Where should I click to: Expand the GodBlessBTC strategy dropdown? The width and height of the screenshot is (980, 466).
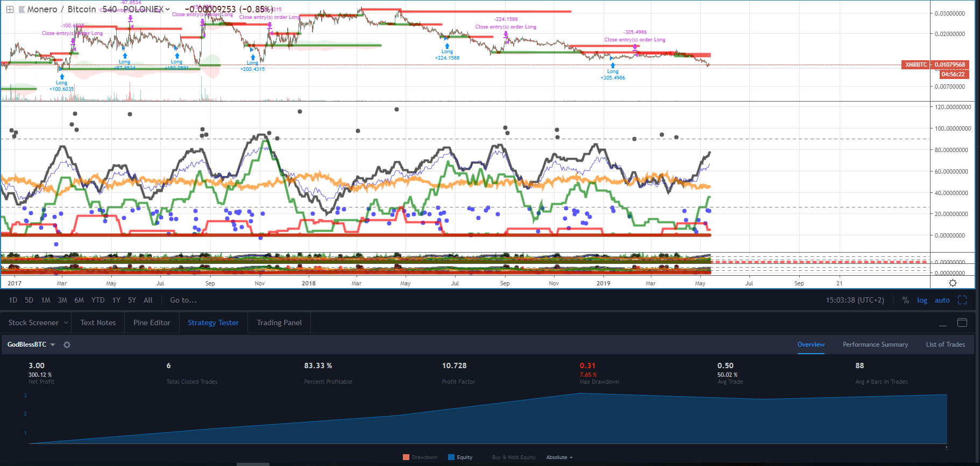(53, 345)
